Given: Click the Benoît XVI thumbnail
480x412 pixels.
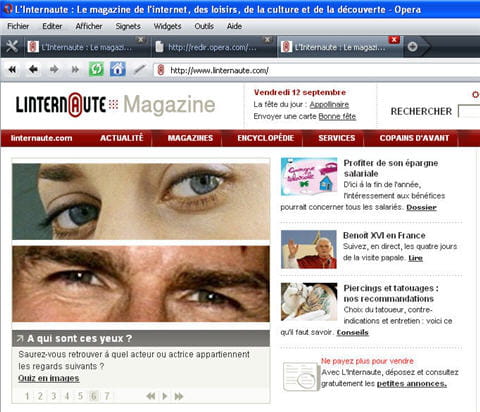Looking at the screenshot, I should pos(309,249).
